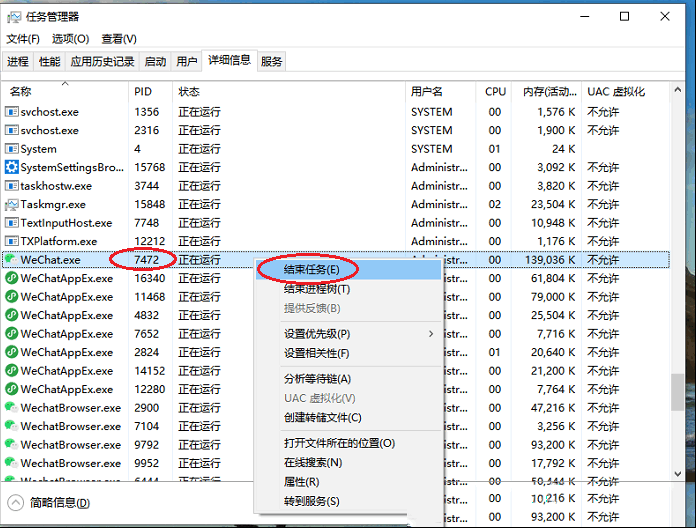Click WeChatAppEx.exe icon with PID 4832
This screenshot has height=528, width=696.
click(11, 315)
